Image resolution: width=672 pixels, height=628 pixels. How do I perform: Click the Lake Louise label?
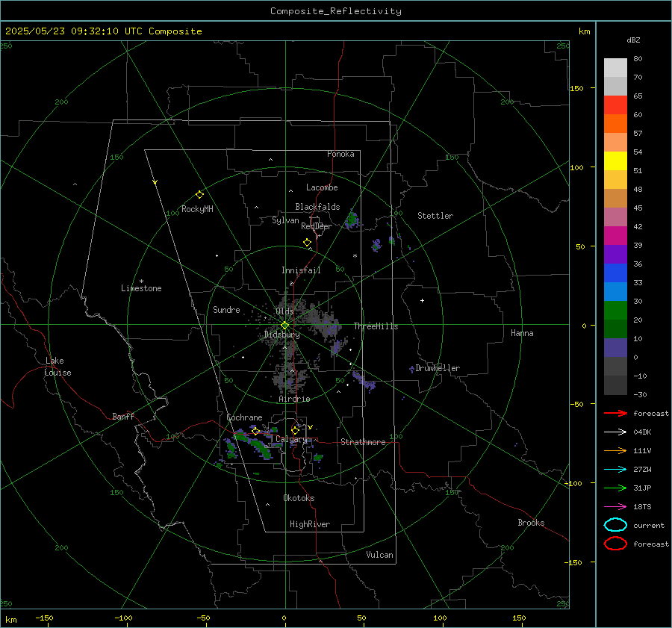57,367
